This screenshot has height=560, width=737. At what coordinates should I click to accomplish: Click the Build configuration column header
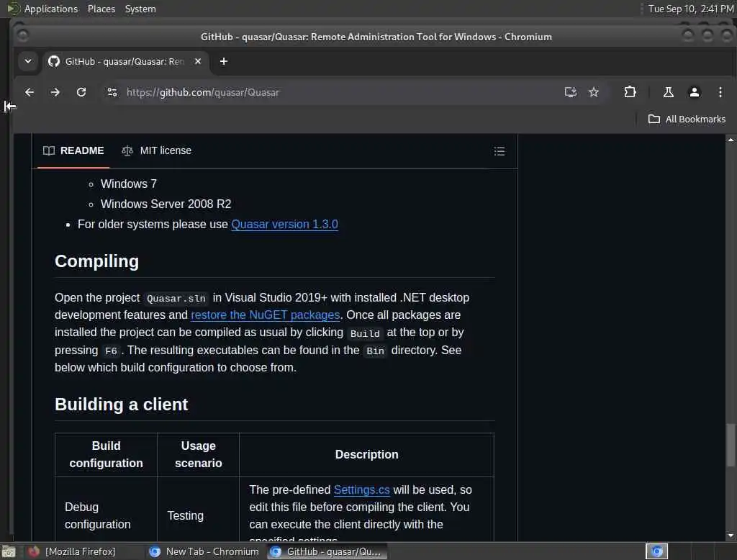tap(107, 454)
